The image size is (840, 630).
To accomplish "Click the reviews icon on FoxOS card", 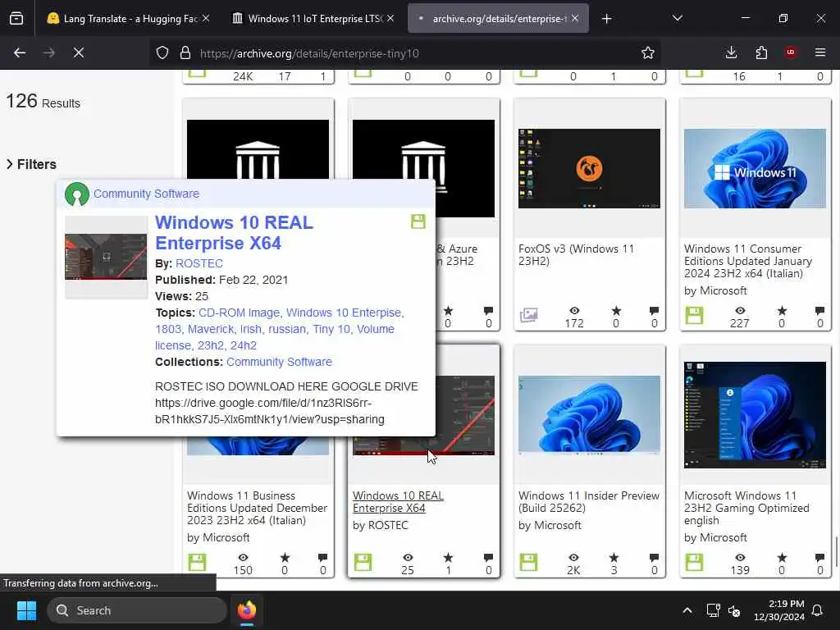I will pos(654,311).
